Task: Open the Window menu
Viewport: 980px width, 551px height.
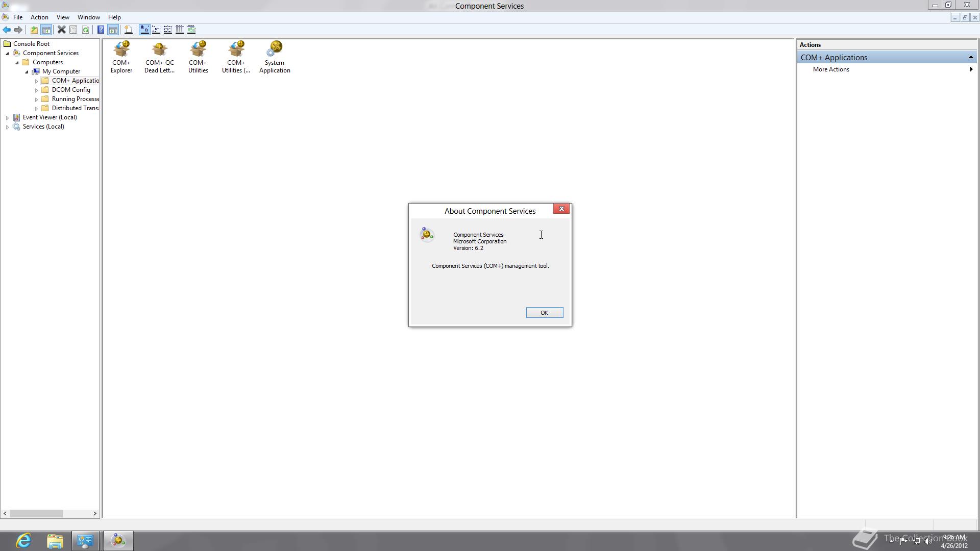Action: pyautogui.click(x=88, y=17)
